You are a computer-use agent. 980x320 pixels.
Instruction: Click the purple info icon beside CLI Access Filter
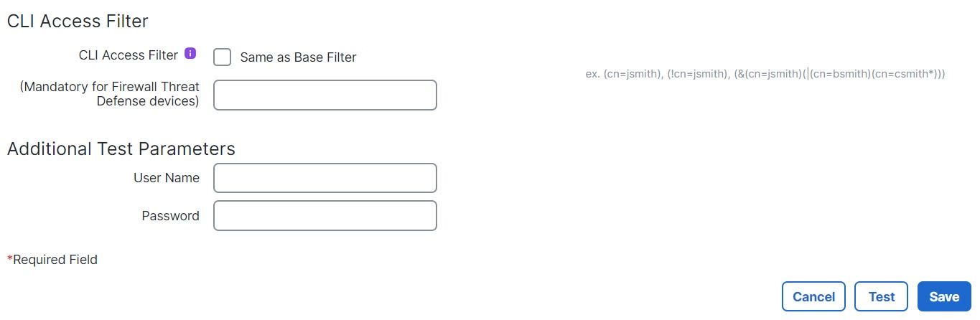coord(190,54)
